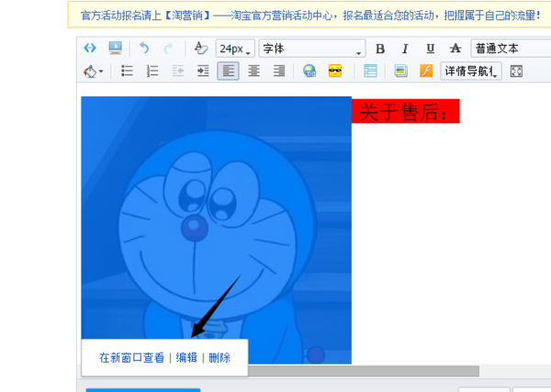Click the red 关于售后 heading text
The width and height of the screenshot is (551, 392).
(x=406, y=111)
